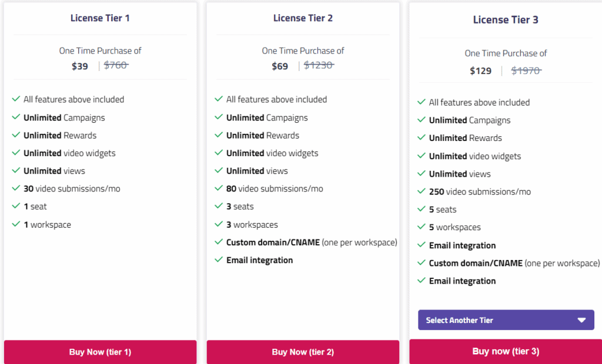
Task: Click the checkmark beside Email integration in Tier 3
Action: [422, 245]
